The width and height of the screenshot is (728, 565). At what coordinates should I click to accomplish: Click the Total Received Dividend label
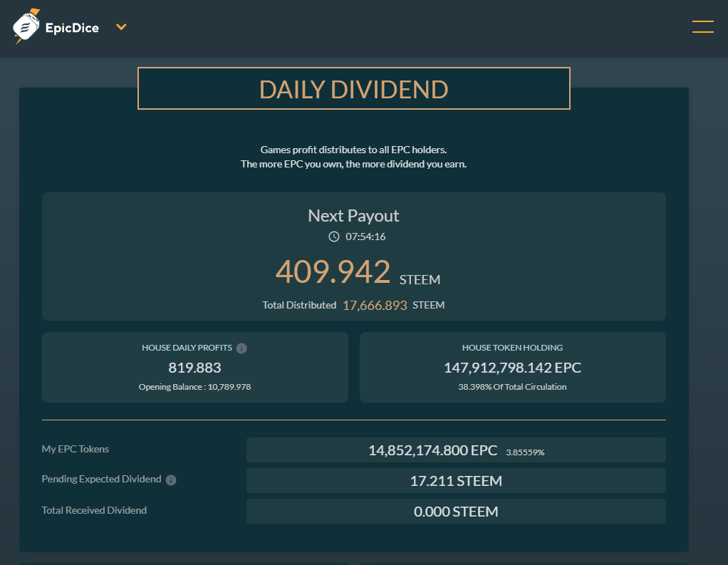tap(94, 510)
